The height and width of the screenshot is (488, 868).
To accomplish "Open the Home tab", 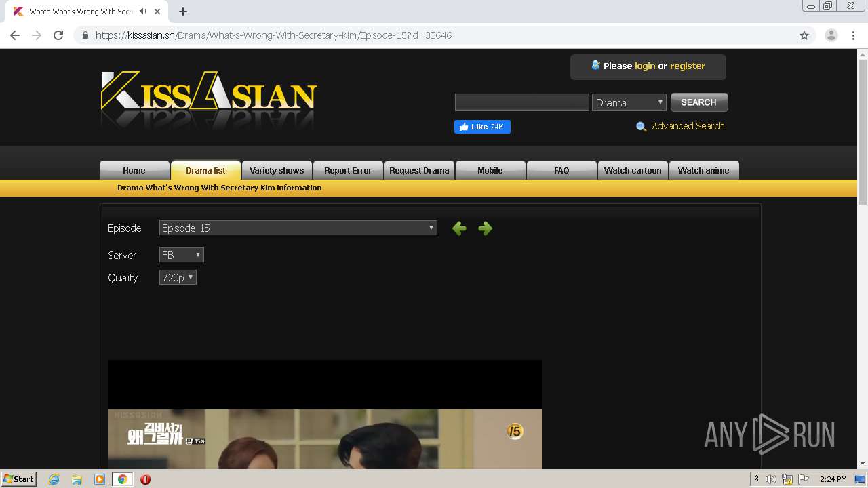I will [134, 170].
